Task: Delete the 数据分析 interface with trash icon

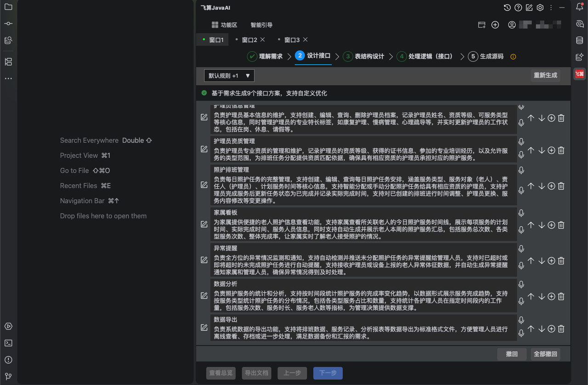Action: point(561,296)
